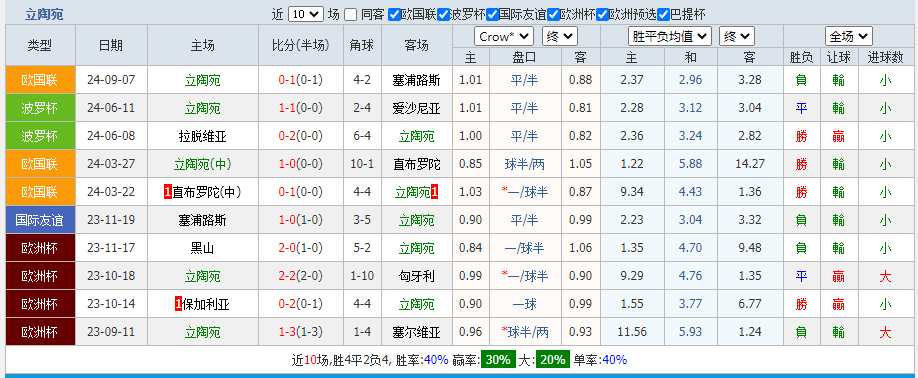Screen dimensions: 918x378
Task: Click the red card marker beside 保加利亚
Action: tap(179, 304)
